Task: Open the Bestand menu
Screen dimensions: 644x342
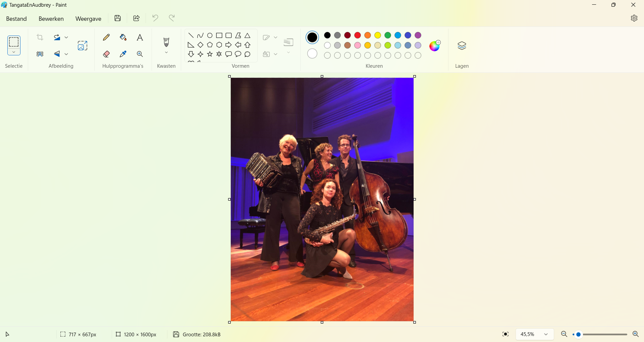Action: (16, 19)
